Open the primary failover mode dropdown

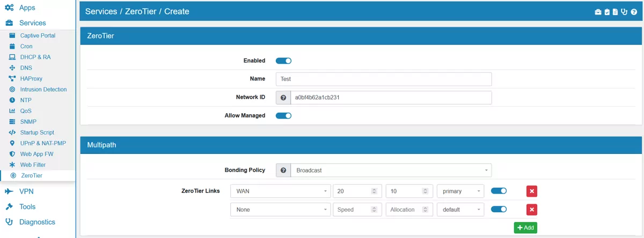[x=460, y=191]
